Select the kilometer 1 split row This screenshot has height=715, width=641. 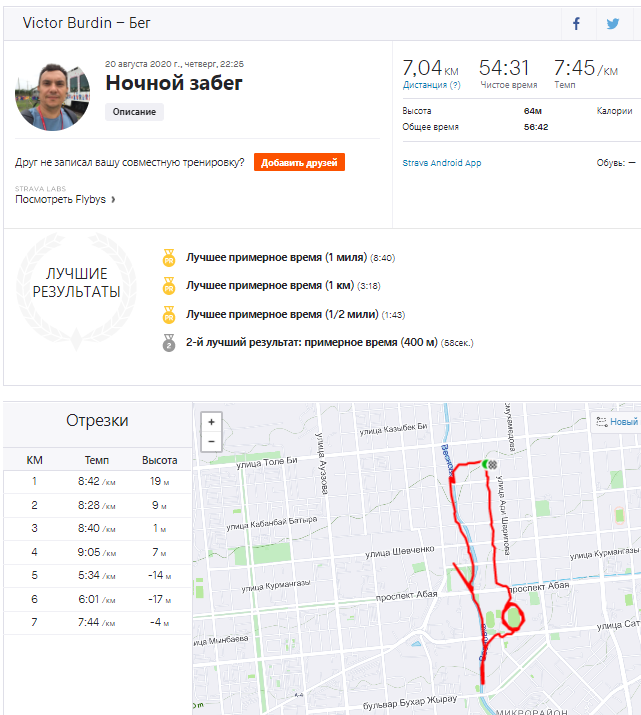click(97, 481)
